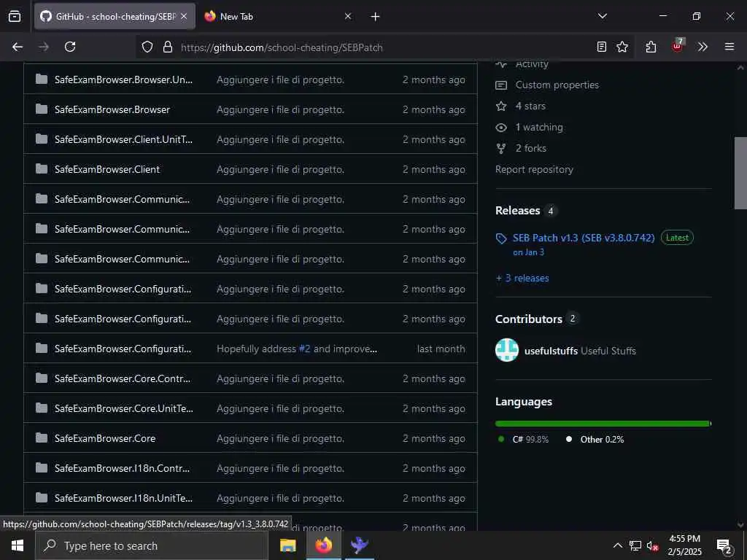Open File Explorer from the taskbar

[287, 545]
